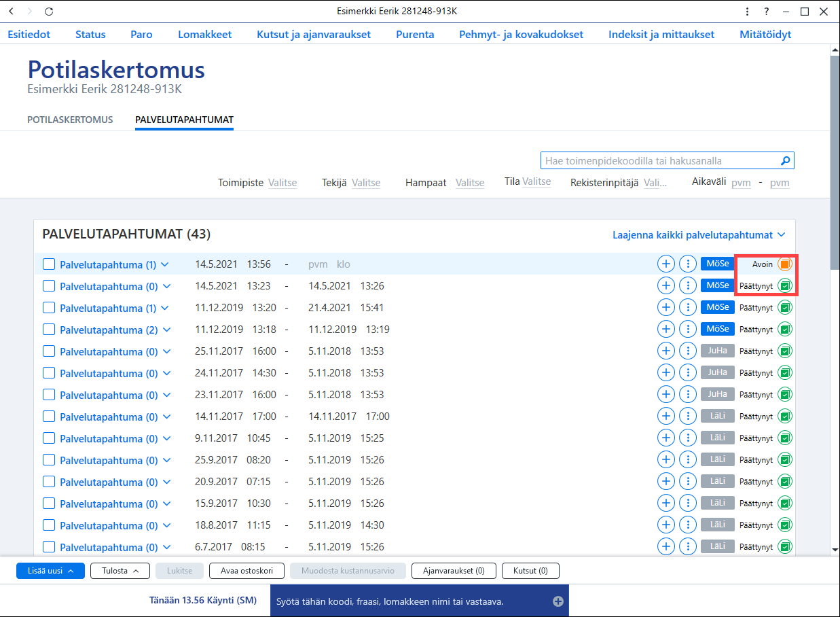Open the Toimipiste Valitse dropdown
The image size is (840, 617).
[282, 183]
